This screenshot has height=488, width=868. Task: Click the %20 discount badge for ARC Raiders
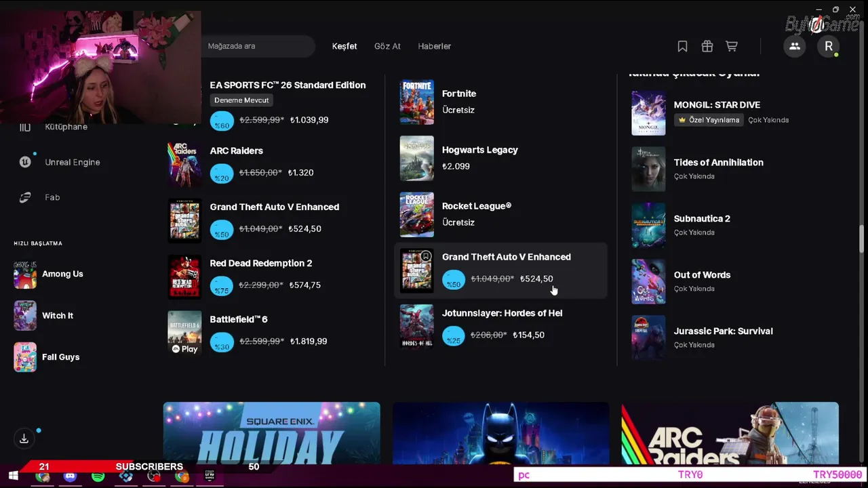tap(222, 174)
